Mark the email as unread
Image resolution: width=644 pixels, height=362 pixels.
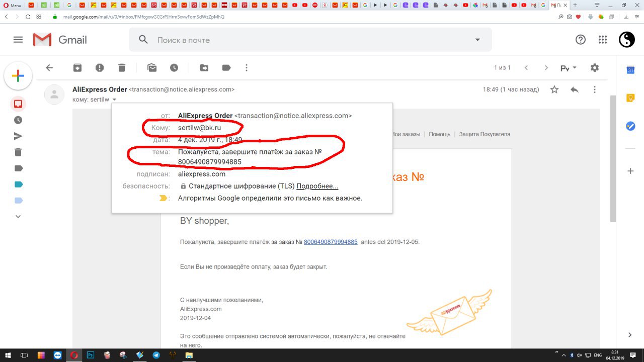pyautogui.click(x=152, y=68)
